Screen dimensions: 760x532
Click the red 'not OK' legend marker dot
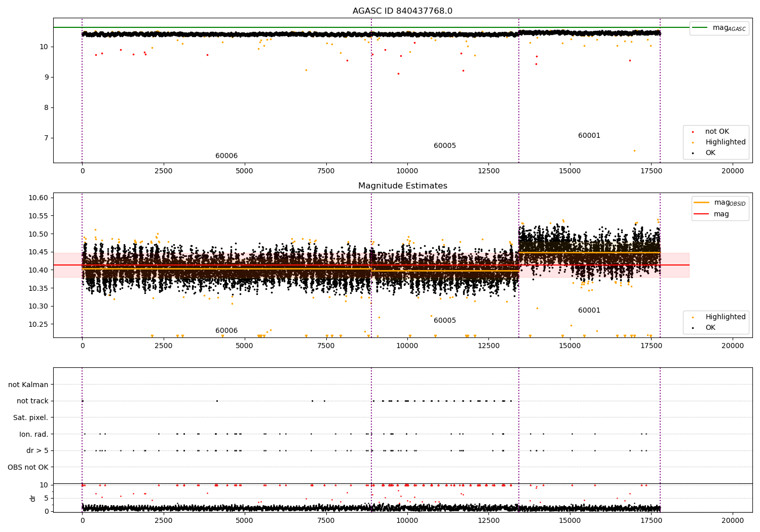(x=693, y=132)
